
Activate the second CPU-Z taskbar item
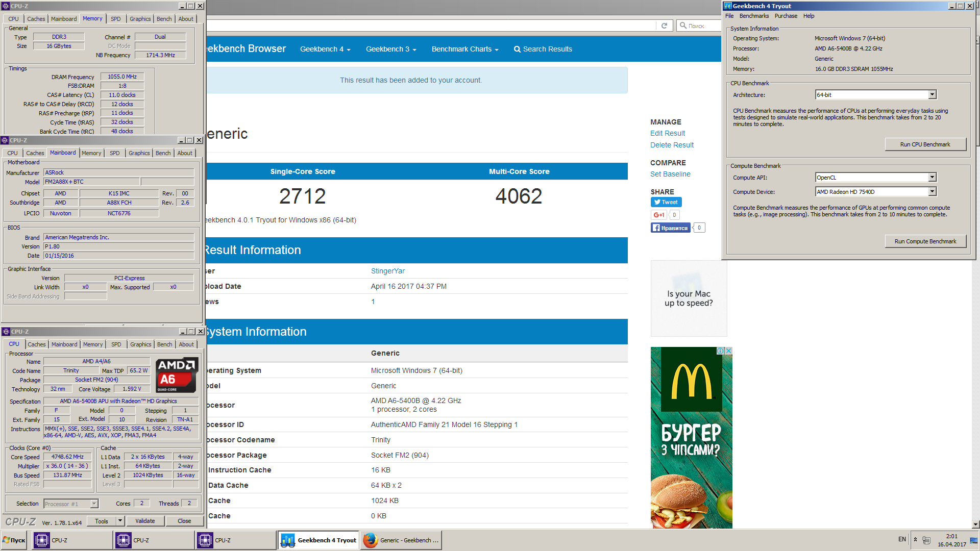click(154, 540)
